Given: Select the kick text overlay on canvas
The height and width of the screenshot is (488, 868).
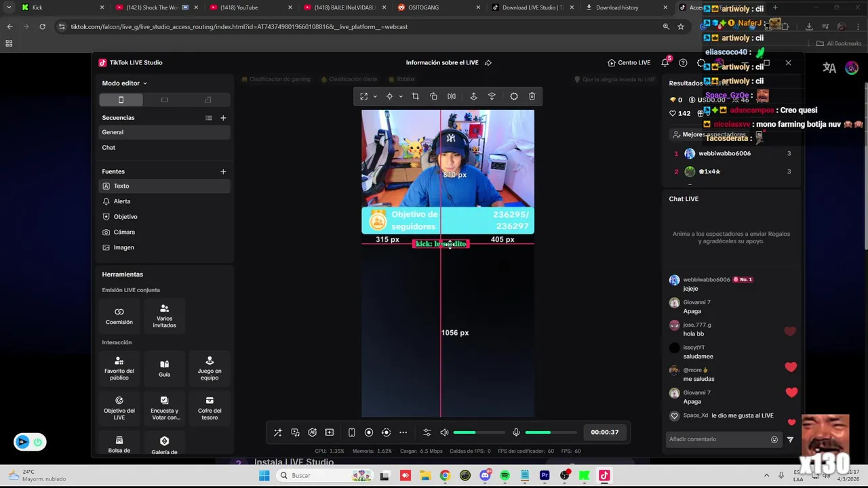Looking at the screenshot, I should (441, 243).
